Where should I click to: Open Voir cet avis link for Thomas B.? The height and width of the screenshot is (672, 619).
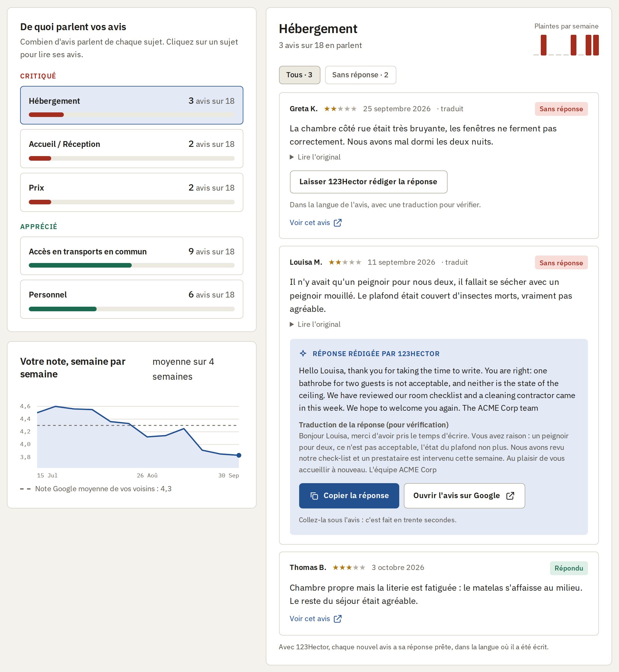[316, 619]
